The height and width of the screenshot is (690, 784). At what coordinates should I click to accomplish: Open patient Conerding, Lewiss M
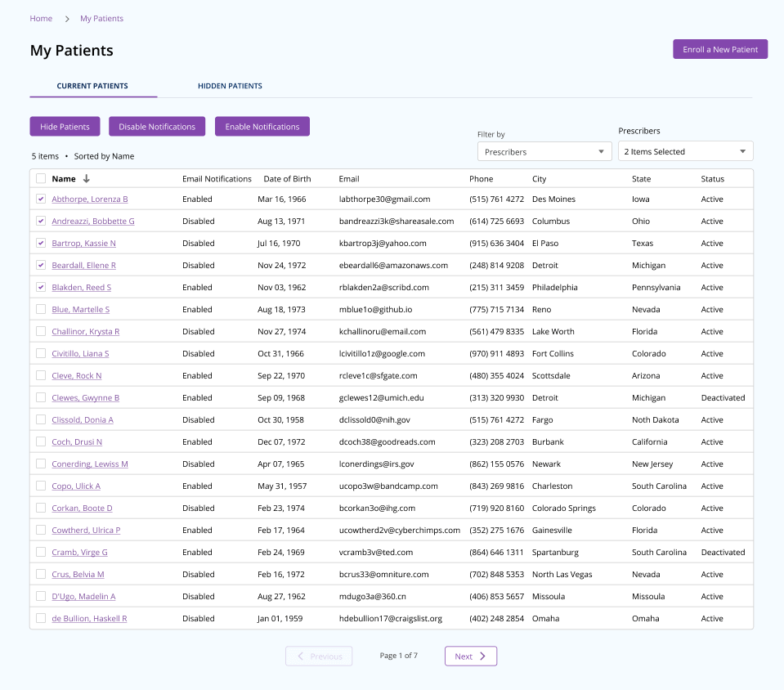(90, 464)
